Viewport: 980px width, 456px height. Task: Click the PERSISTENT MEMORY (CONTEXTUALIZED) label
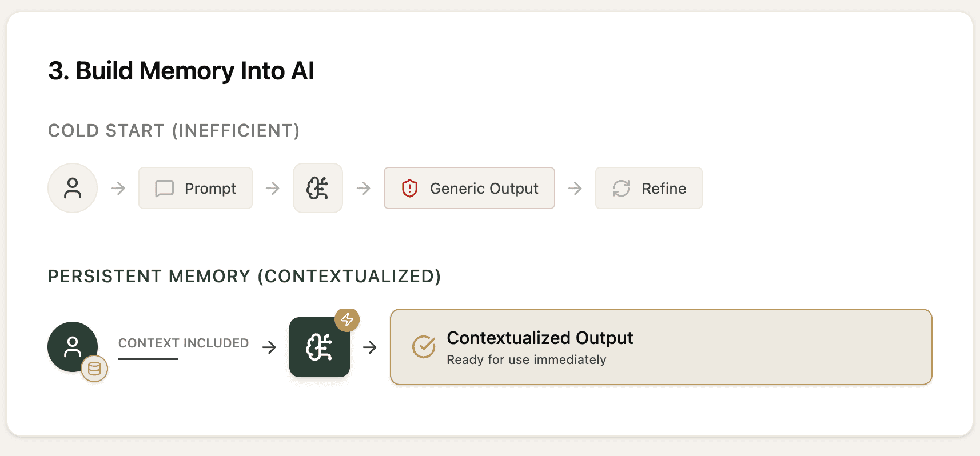[244, 276]
